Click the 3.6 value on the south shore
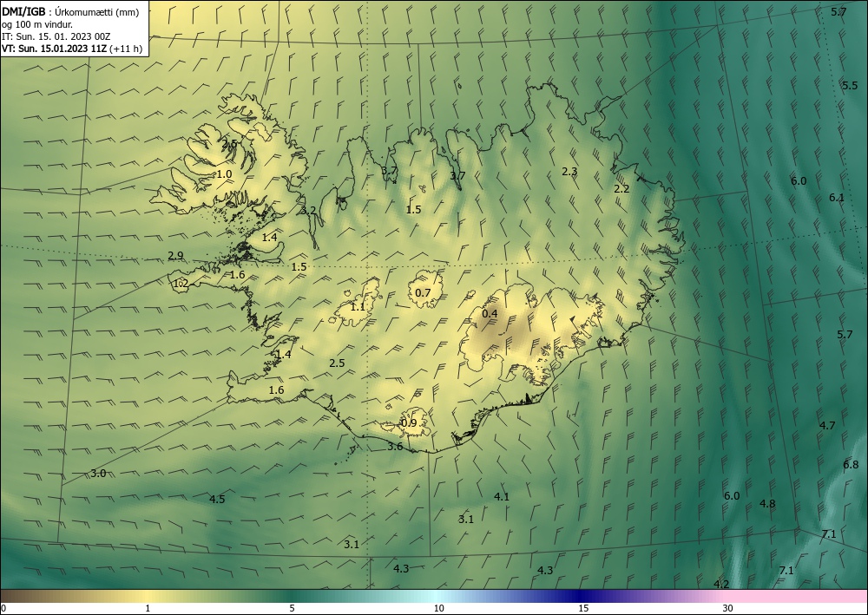This screenshot has height=615, width=868. (395, 447)
